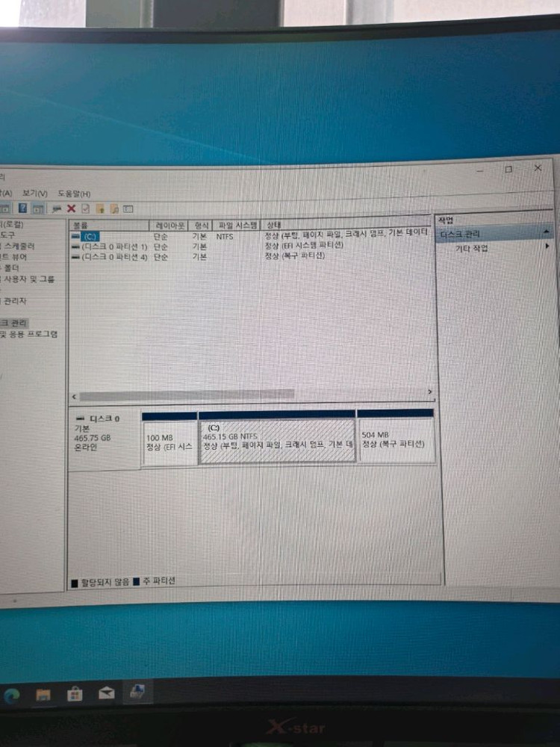Click the drive icon next to (C:) volume row

[x=75, y=236]
